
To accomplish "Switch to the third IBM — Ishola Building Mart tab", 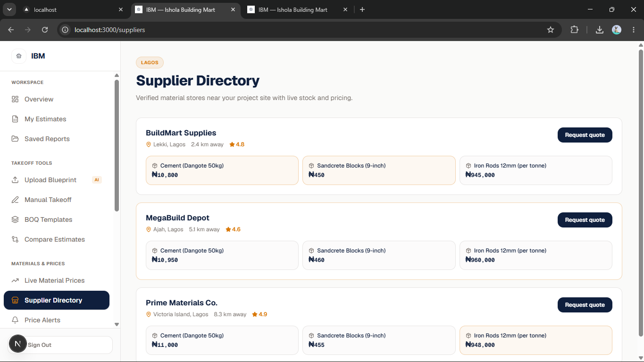I will (x=298, y=9).
